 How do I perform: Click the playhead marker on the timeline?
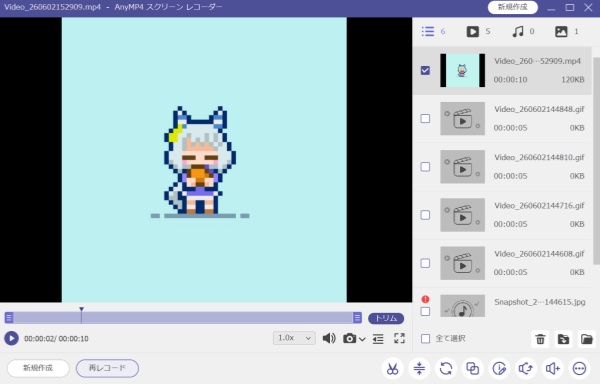(x=81, y=309)
